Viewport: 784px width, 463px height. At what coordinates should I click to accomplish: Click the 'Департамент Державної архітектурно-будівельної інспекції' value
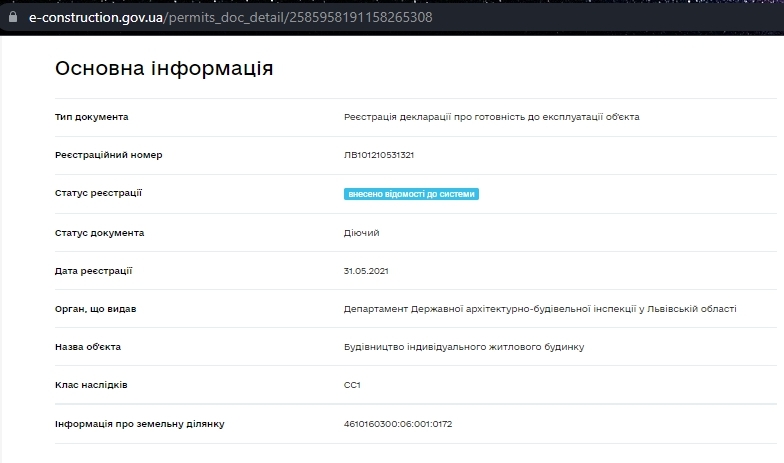pos(540,309)
